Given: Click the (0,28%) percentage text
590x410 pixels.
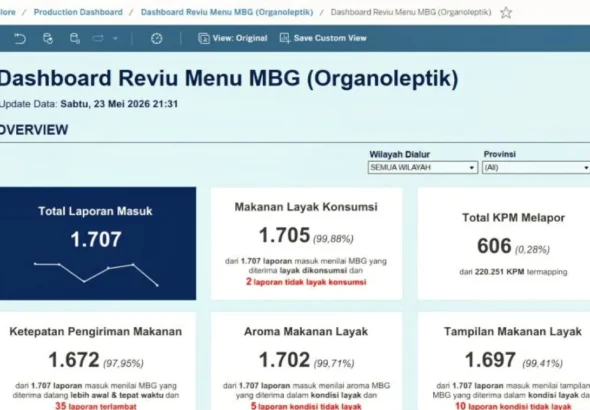Looking at the screenshot, I should [532, 249].
